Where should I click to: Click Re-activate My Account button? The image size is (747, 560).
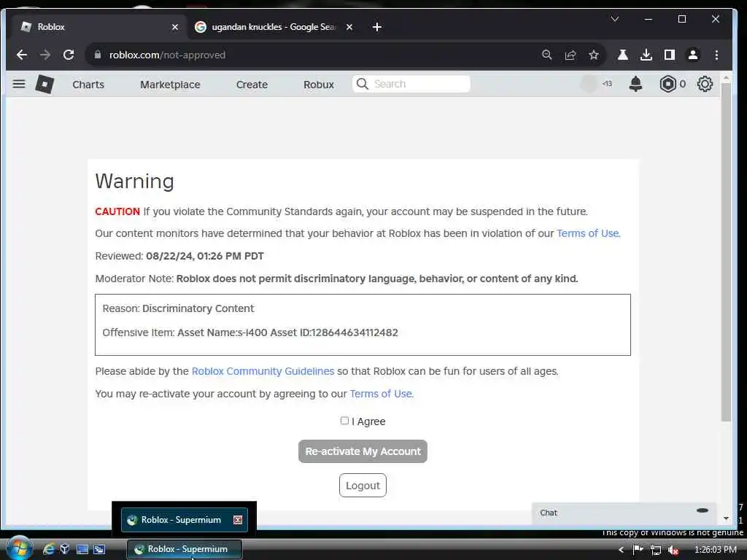(363, 451)
